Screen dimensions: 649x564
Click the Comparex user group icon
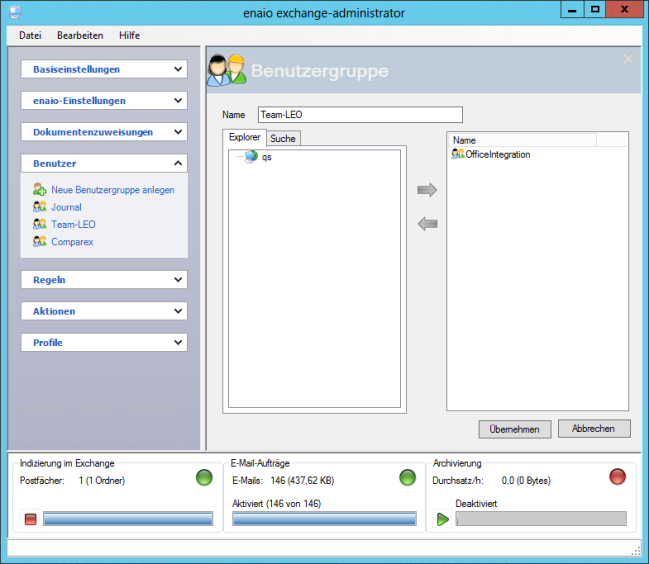[39, 241]
